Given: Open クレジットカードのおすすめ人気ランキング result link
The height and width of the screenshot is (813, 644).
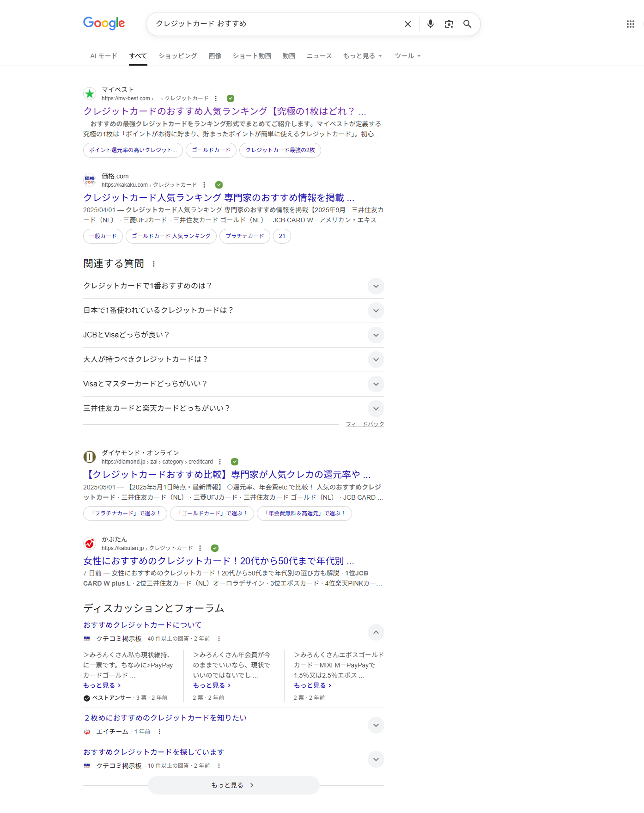Looking at the screenshot, I should click(225, 111).
